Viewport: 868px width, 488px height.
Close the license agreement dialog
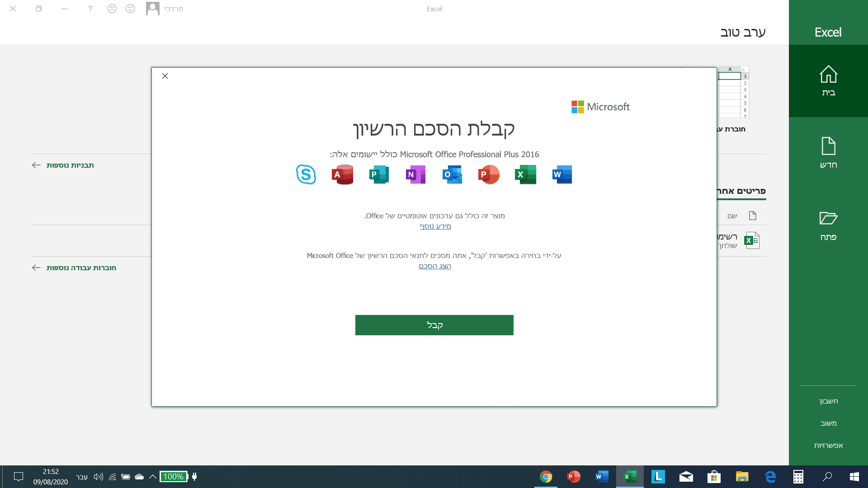tap(165, 76)
